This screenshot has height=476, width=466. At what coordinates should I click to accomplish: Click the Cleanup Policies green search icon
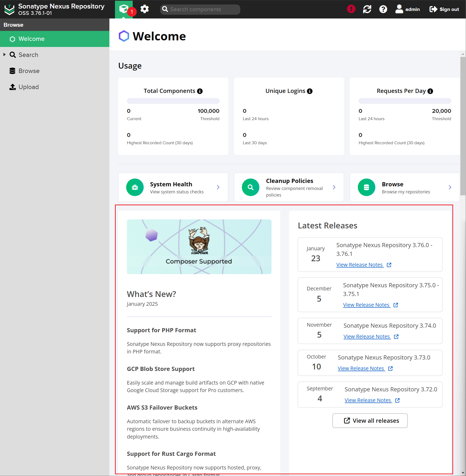251,187
